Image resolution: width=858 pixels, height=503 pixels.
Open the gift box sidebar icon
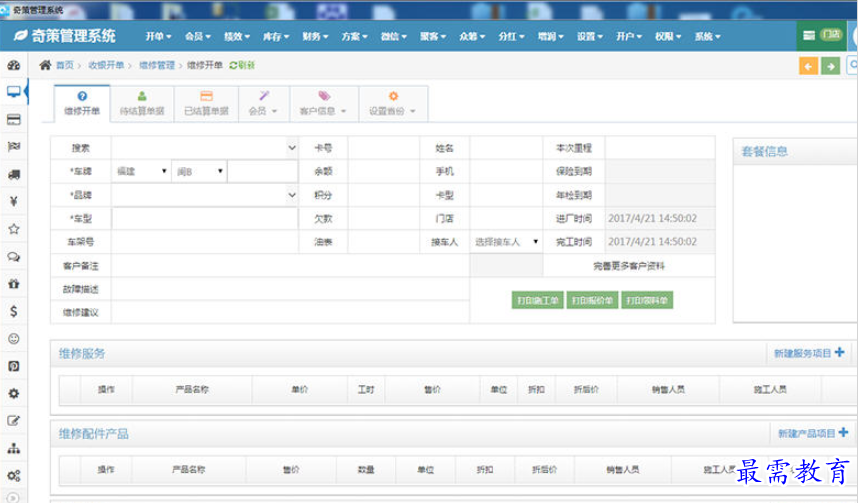tap(14, 284)
